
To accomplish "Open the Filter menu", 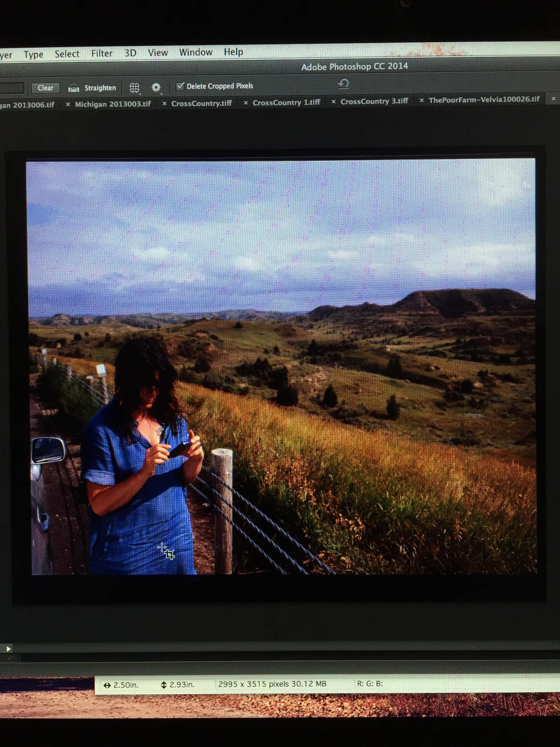I will click(x=102, y=53).
